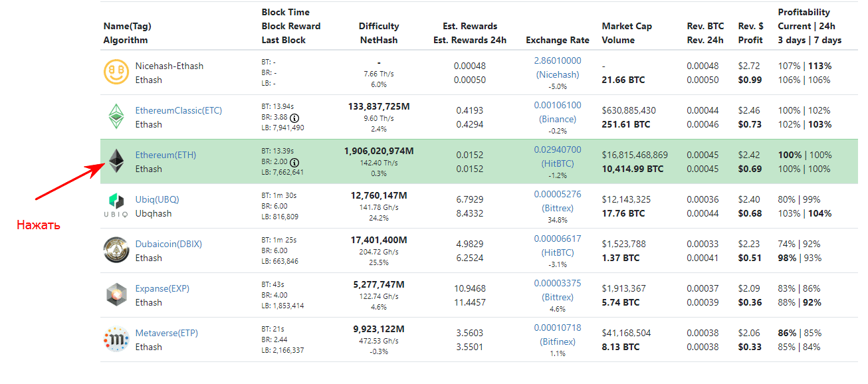Follow the 0.00005276 Bittrex exchange rate link
The image size is (868, 384).
(x=558, y=201)
